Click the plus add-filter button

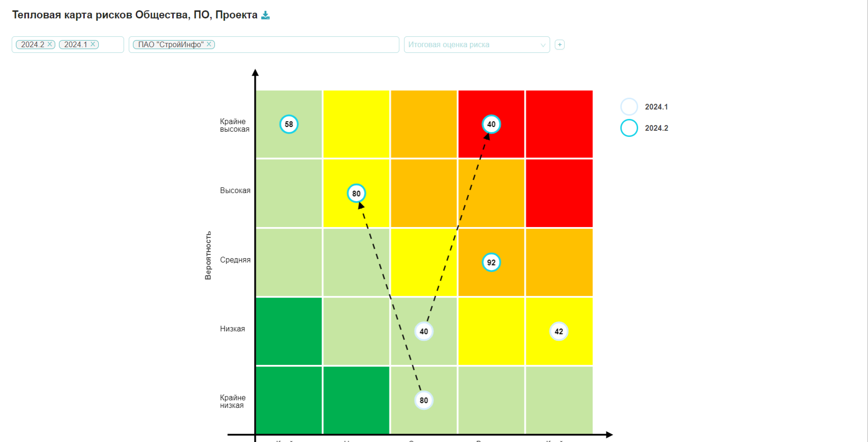click(560, 44)
